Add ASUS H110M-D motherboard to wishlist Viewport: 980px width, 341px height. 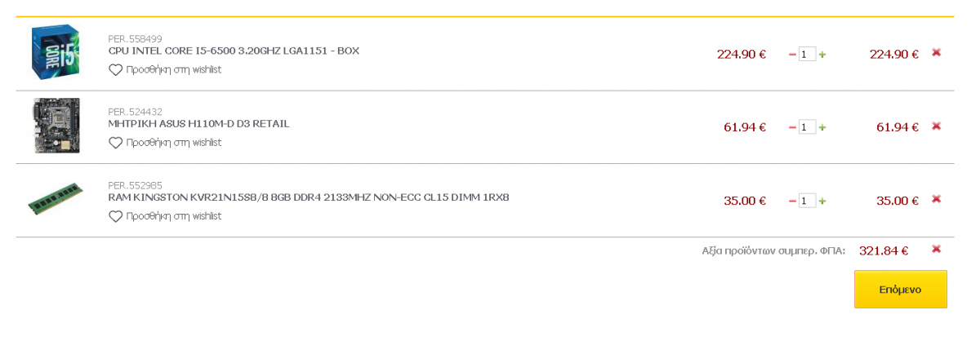click(x=165, y=143)
